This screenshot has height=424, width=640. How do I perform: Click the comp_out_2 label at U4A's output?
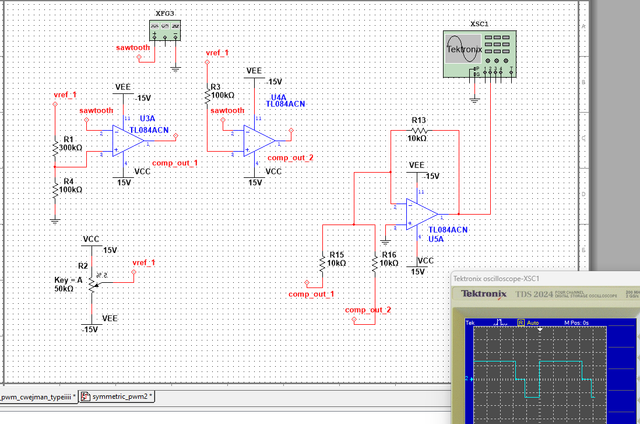click(290, 158)
